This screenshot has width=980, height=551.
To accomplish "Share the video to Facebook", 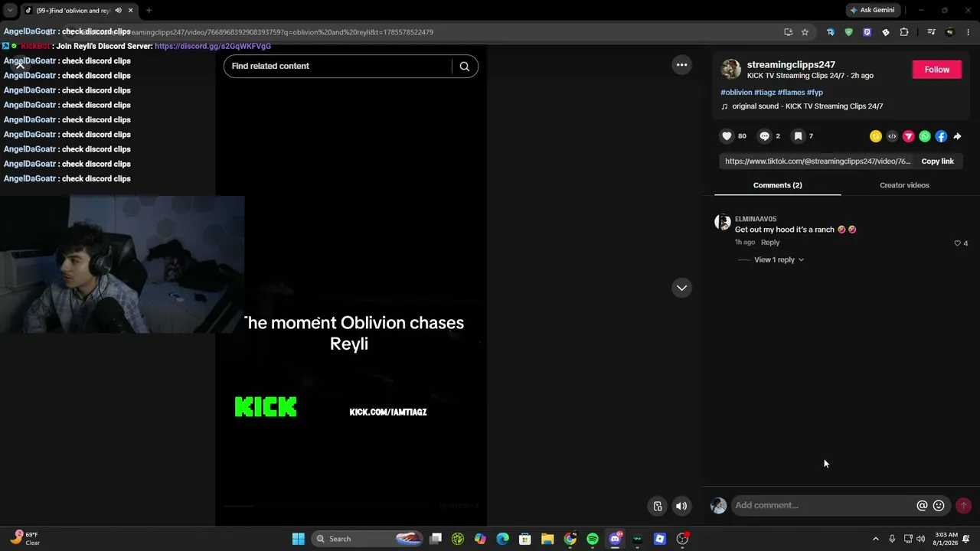I will click(941, 136).
